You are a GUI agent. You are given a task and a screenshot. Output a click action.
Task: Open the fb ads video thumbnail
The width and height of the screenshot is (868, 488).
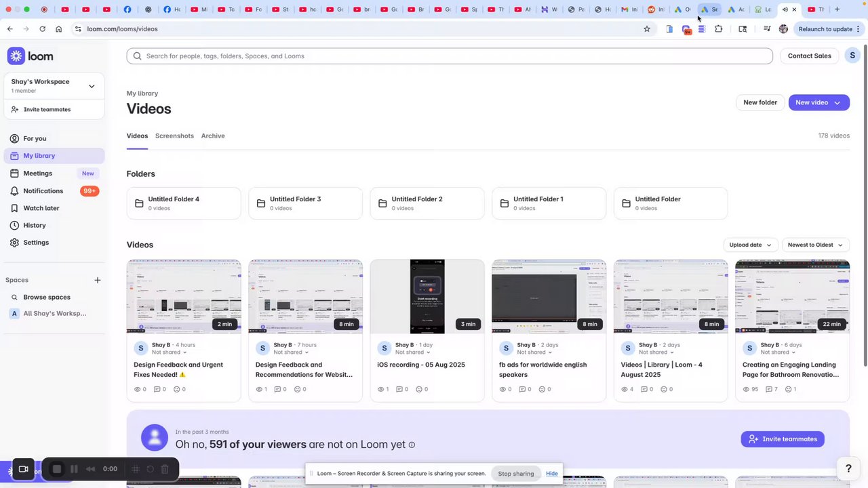pyautogui.click(x=549, y=296)
